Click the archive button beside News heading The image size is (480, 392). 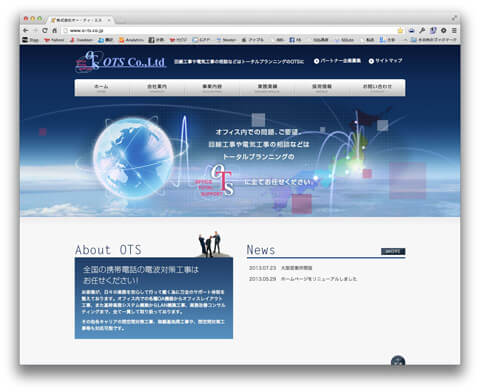click(393, 251)
